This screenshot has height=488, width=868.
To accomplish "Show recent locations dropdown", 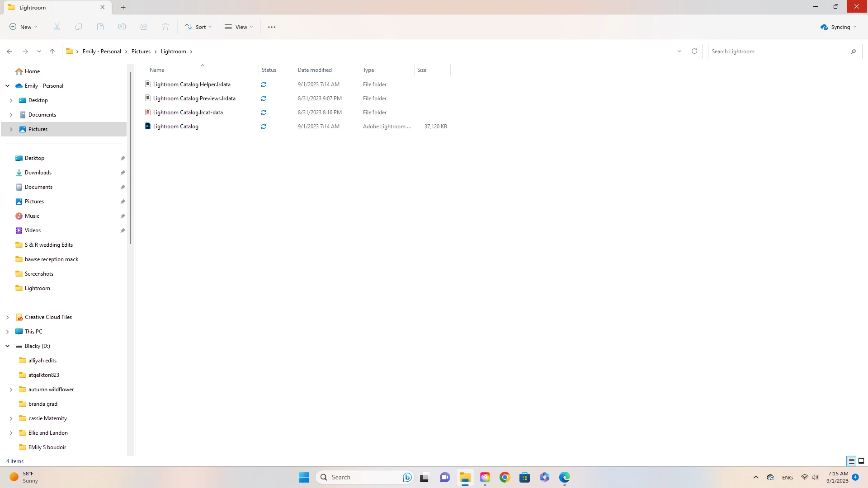I will click(39, 52).
